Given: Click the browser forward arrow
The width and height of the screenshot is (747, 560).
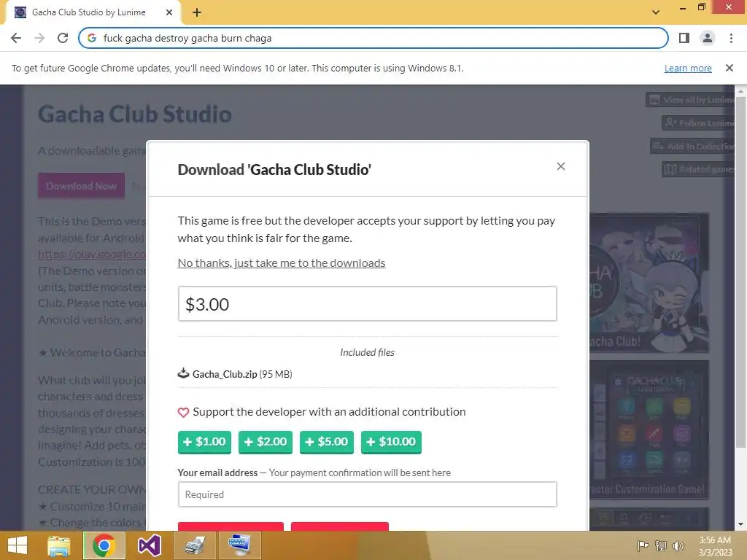Looking at the screenshot, I should [39, 38].
